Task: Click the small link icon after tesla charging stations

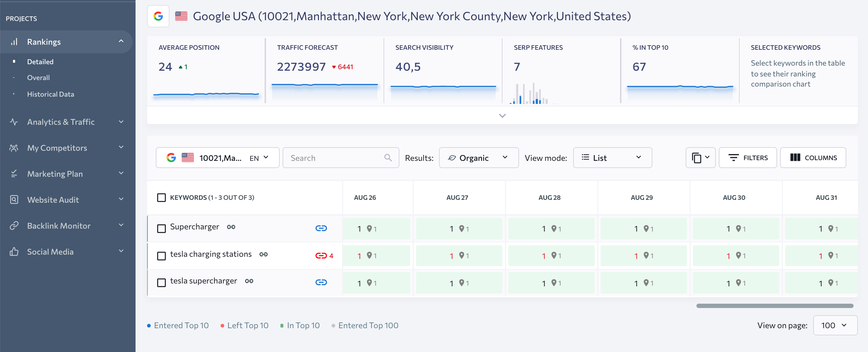Action: click(x=263, y=254)
